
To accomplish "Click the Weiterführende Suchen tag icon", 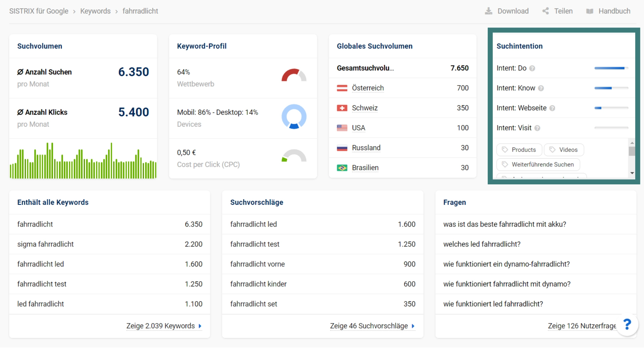I will point(505,165).
